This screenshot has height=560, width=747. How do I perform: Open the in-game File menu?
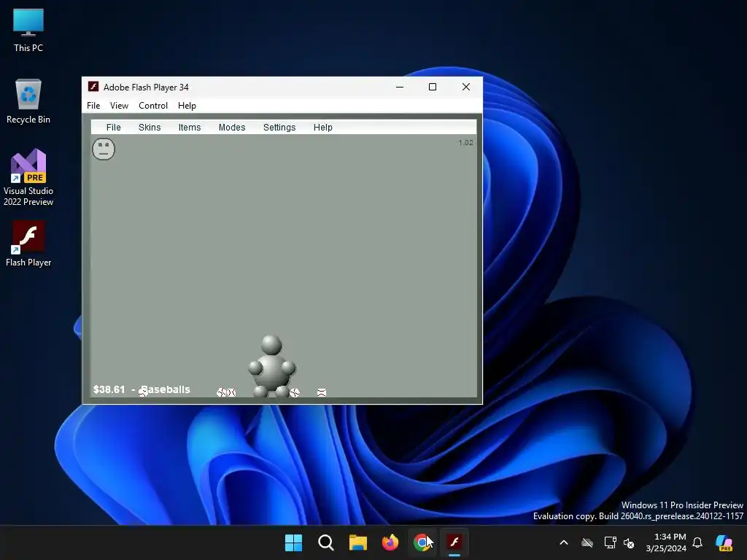[x=113, y=127]
